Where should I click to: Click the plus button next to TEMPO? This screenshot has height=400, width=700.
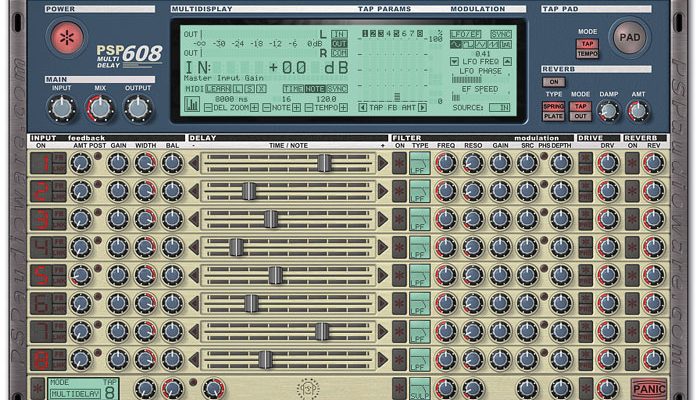pos(344,106)
